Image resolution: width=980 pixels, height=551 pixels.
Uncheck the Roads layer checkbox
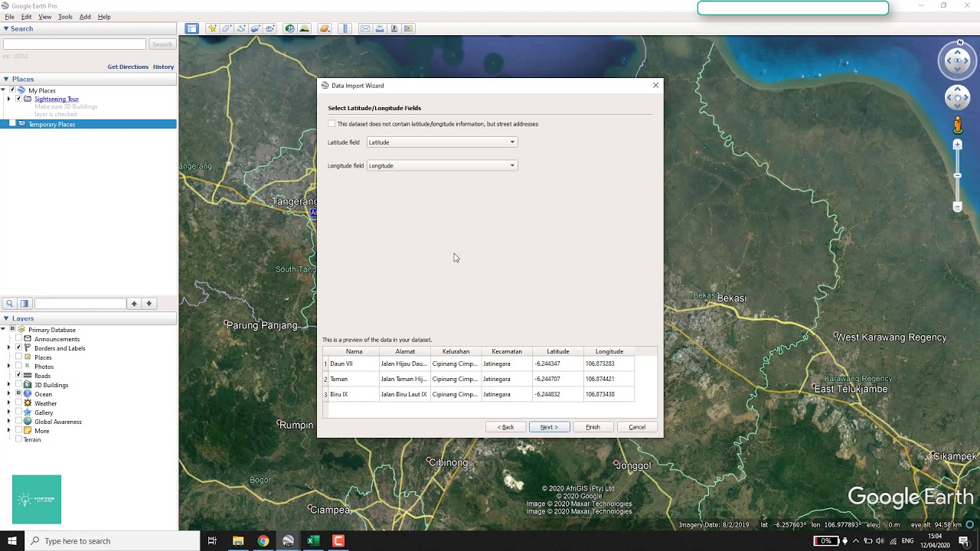[x=18, y=376]
